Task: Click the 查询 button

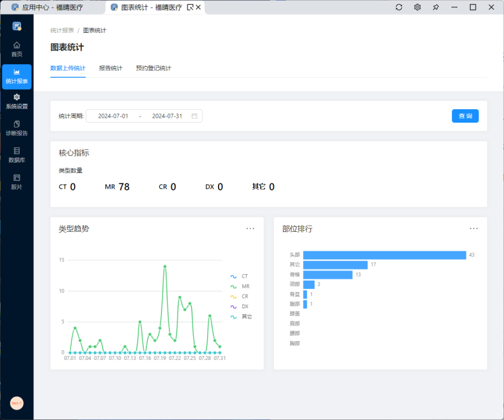Action: tap(465, 116)
